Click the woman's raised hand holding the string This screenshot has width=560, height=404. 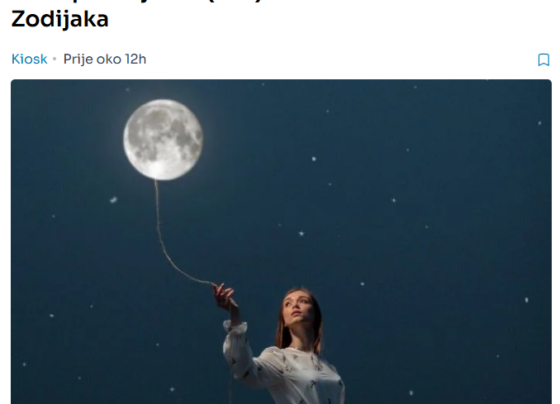pos(225,297)
